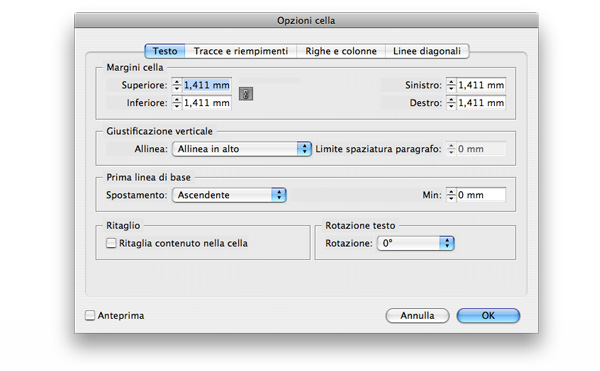Enable Ritaglia contenuto nella cella checkbox
This screenshot has height=371, width=600.
click(x=111, y=243)
